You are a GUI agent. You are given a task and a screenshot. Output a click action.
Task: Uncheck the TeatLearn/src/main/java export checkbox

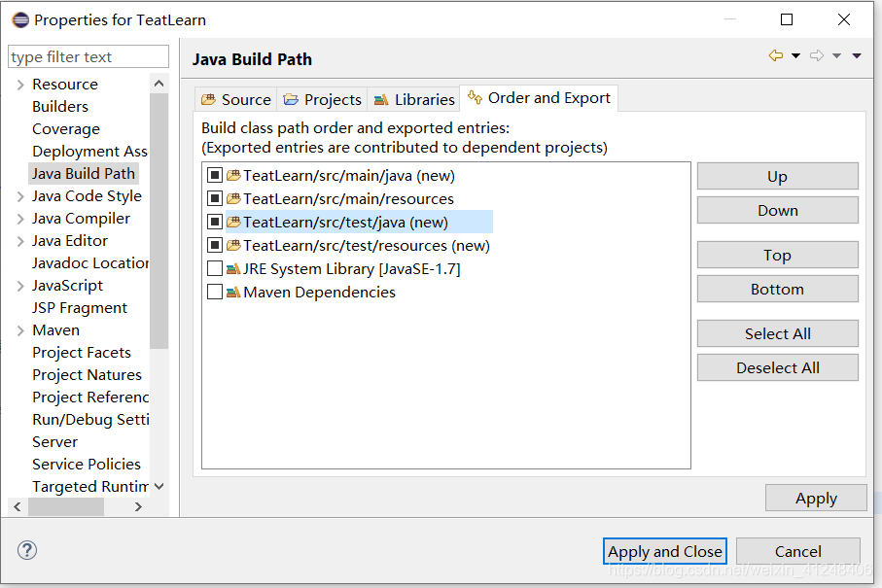[215, 176]
